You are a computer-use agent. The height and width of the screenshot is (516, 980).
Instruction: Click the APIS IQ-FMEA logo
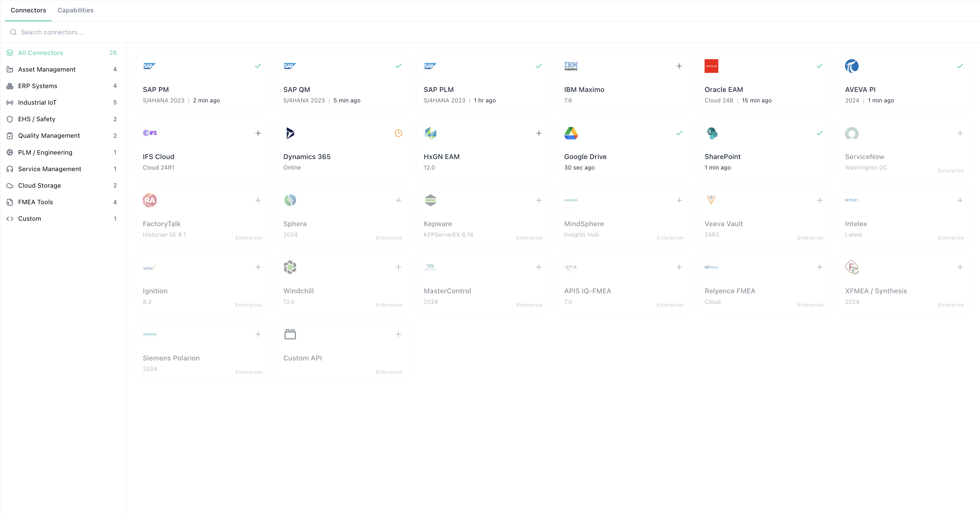click(571, 267)
